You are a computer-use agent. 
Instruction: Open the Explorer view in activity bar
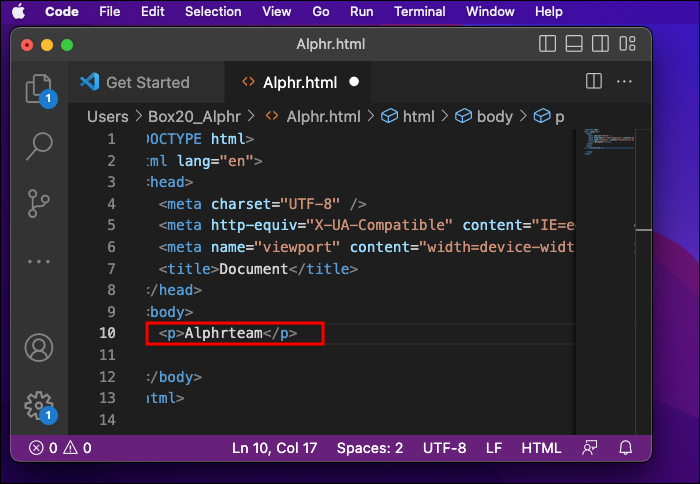pyautogui.click(x=38, y=88)
